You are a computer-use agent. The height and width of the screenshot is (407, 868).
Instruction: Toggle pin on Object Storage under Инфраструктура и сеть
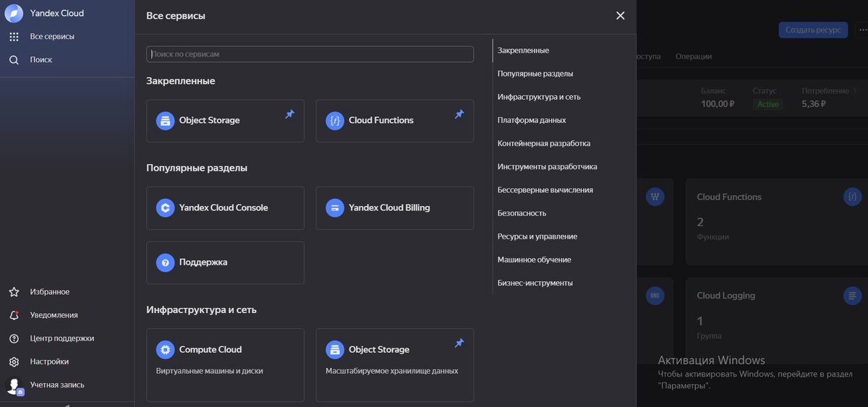pos(459,343)
